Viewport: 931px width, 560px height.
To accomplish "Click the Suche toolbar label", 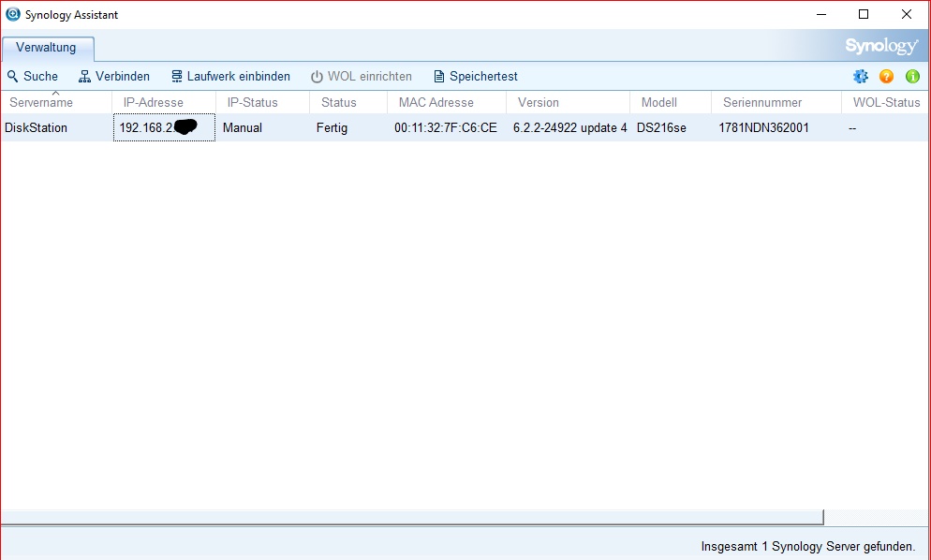I will coord(41,77).
